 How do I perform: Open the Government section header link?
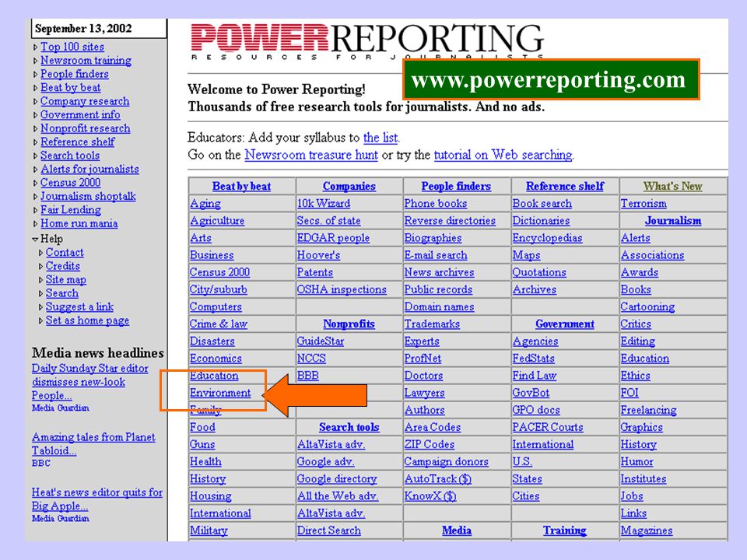(x=565, y=324)
